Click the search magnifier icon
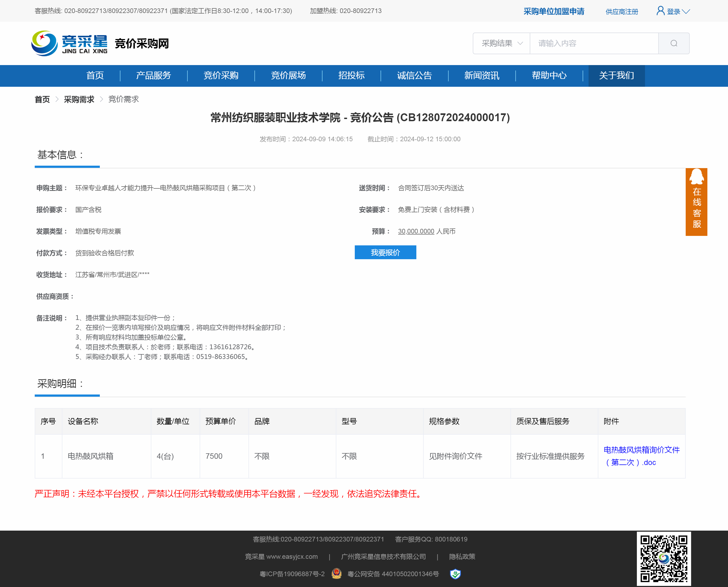 click(673, 43)
